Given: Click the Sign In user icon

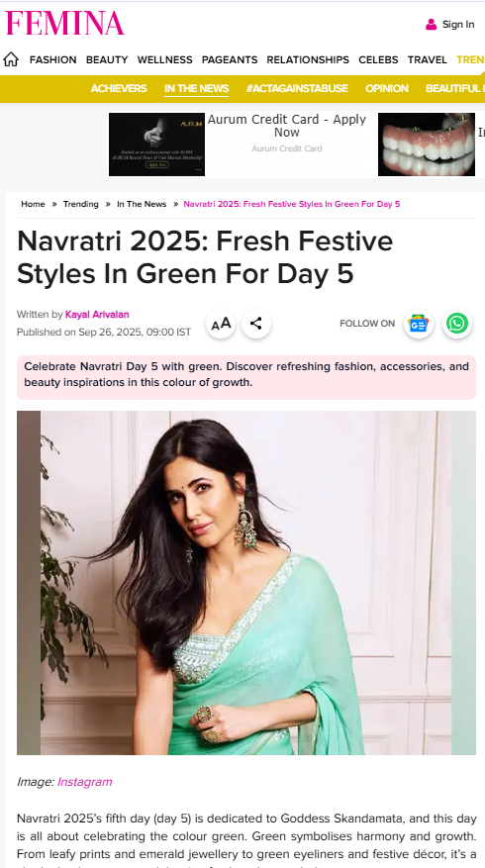Looking at the screenshot, I should 431,25.
